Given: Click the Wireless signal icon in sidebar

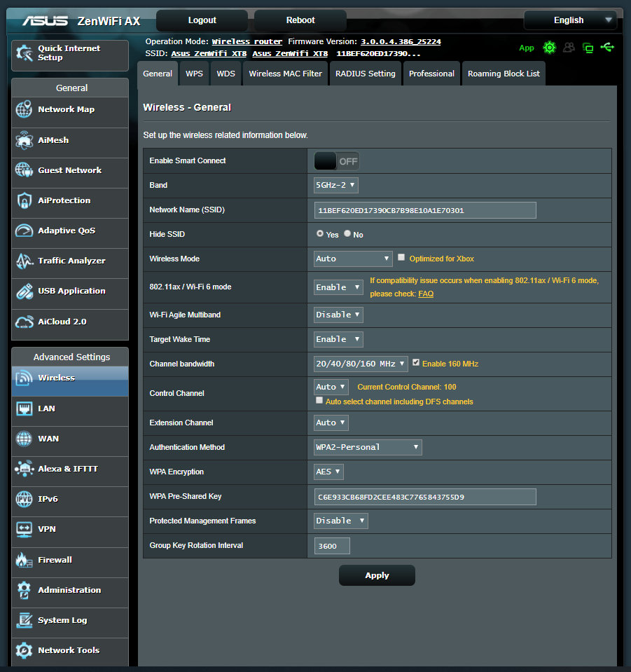Looking at the screenshot, I should click(x=24, y=378).
